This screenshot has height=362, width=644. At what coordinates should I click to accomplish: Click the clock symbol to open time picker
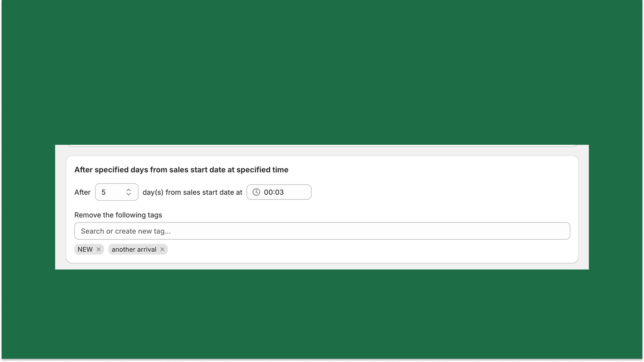(x=256, y=192)
